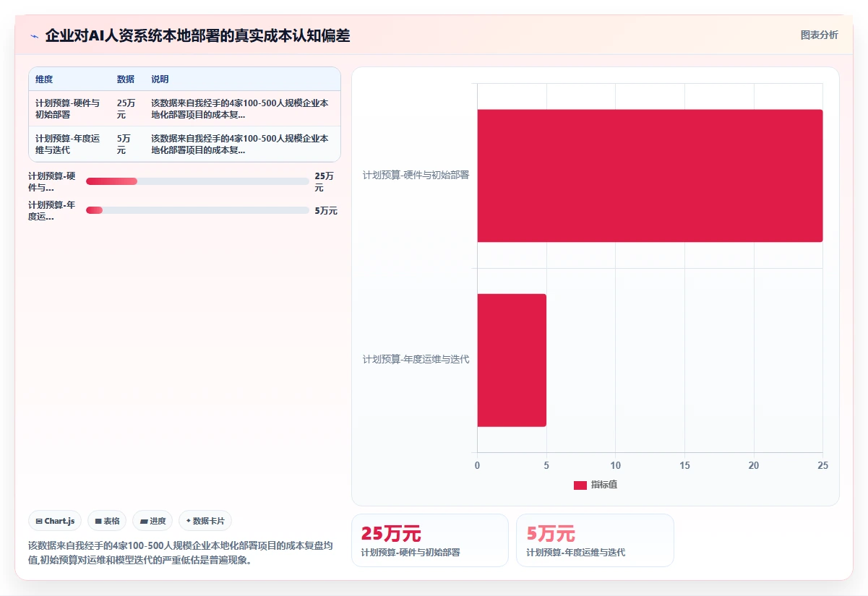The width and height of the screenshot is (868, 596).
Task: Click the chart bar for 年度运维与迭代
Action: 512,360
